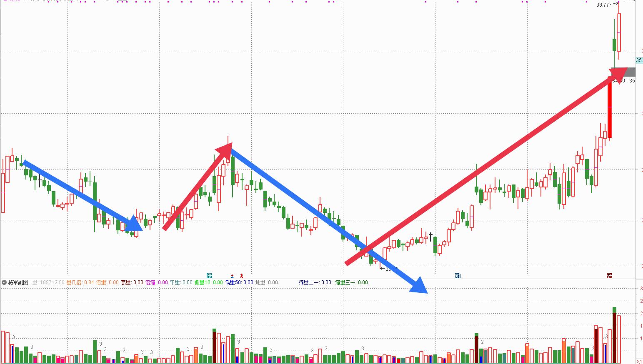Click the 涨 (limit-up) marker icon

tap(609, 275)
